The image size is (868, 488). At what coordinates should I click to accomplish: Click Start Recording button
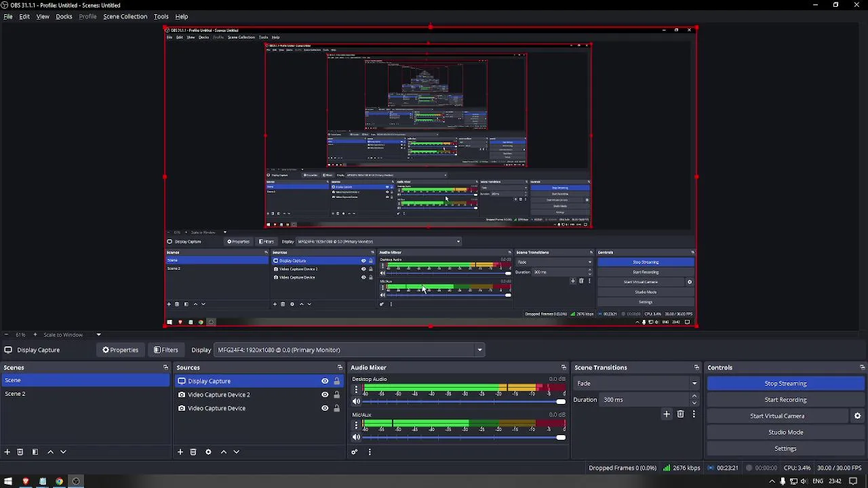(785, 400)
